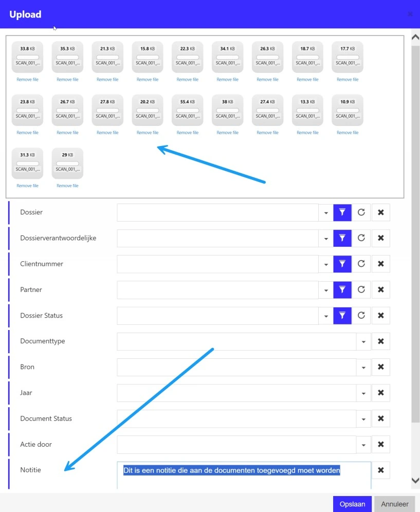The image size is (420, 512).
Task: Remove the 10.9 KB scan file
Action: click(348, 133)
